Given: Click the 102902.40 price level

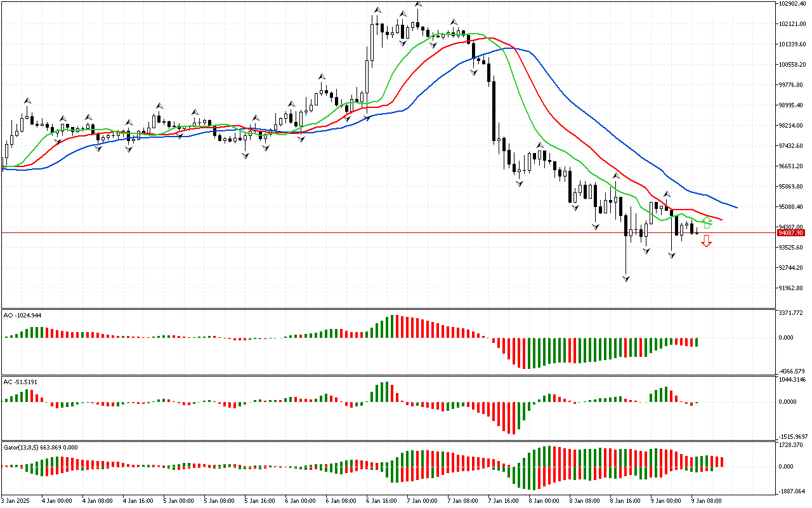Looking at the screenshot, I should 792,4.
